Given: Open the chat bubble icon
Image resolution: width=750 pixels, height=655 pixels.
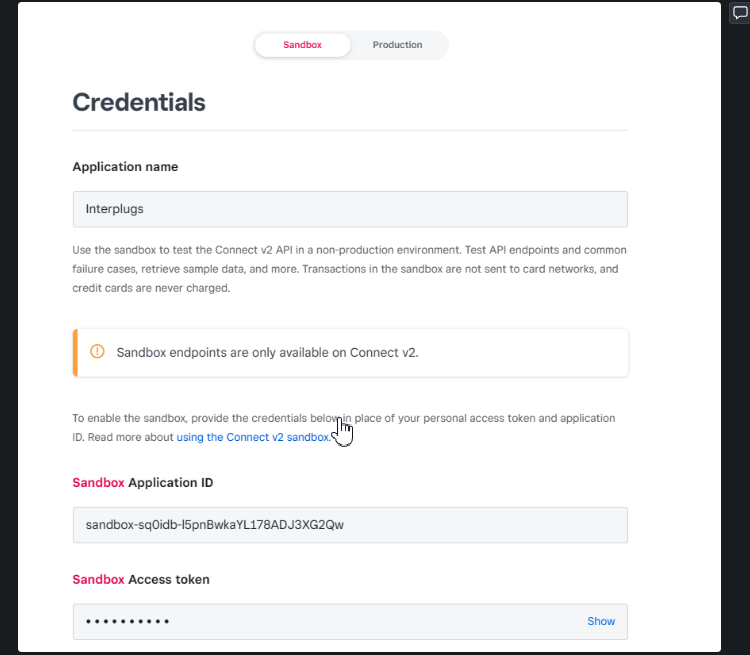Looking at the screenshot, I should (x=740, y=13).
